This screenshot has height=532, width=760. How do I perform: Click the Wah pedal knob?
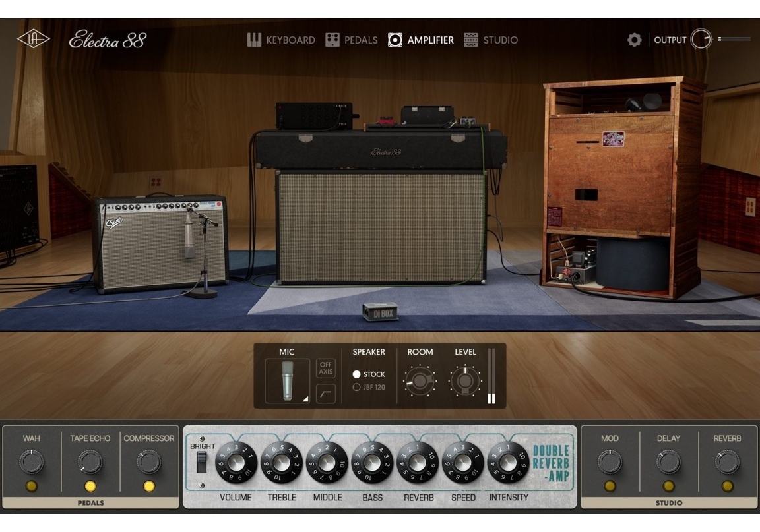[x=31, y=461]
